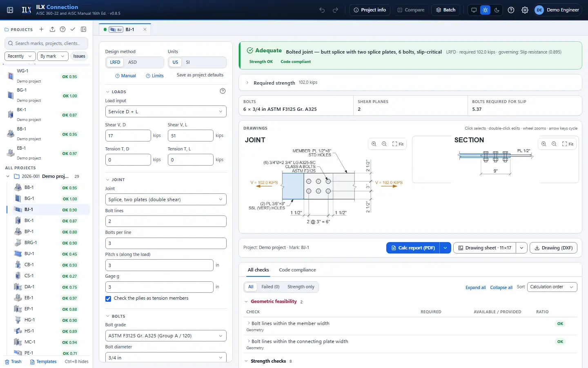Switch to the All checks tab
588x368 pixels.
258,270
